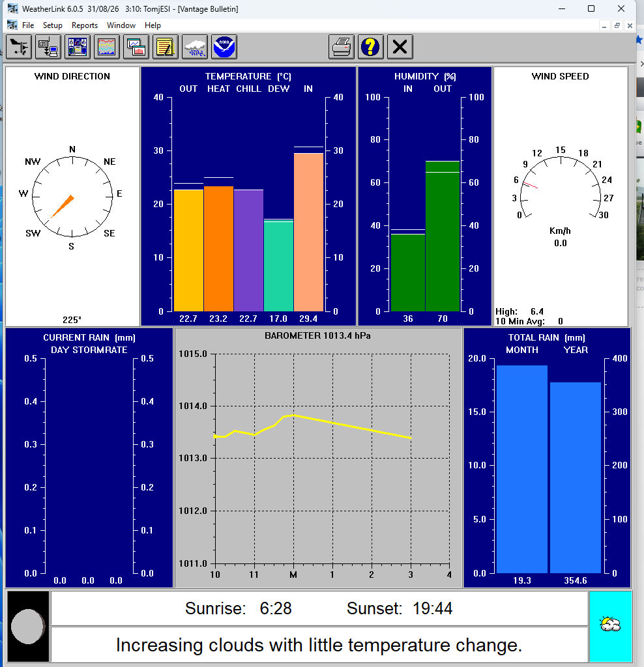
Task: Open the yellow notepad log icon
Action: [x=165, y=46]
